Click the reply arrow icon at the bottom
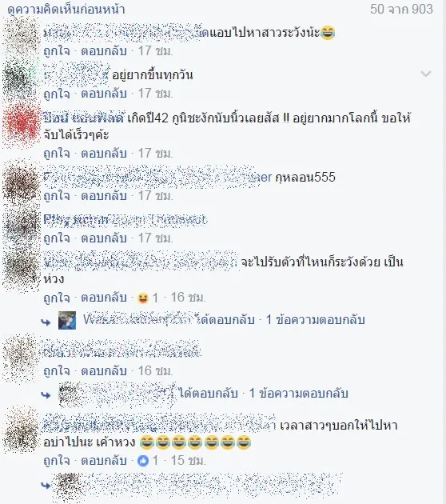The width and height of the screenshot is (446, 504). click(x=46, y=485)
